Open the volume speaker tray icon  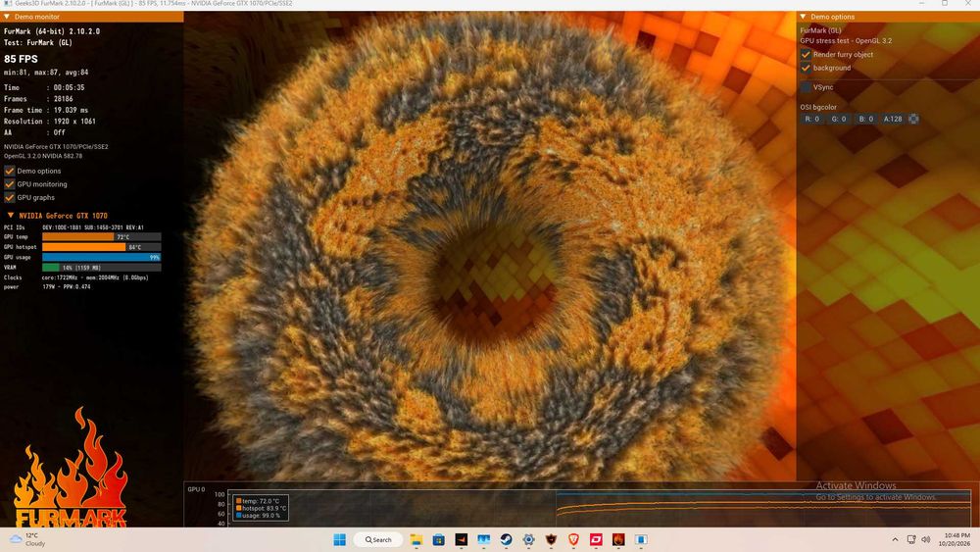(926, 539)
